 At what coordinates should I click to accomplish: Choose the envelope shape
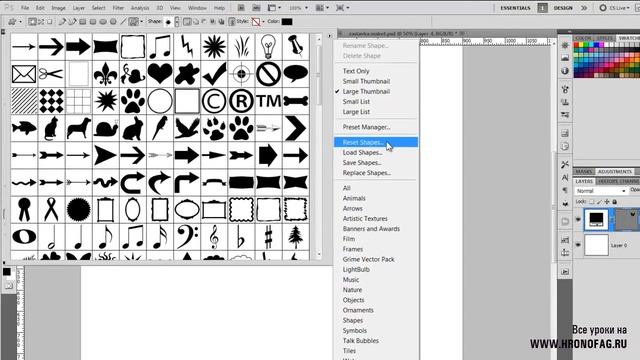pyautogui.click(x=24, y=74)
